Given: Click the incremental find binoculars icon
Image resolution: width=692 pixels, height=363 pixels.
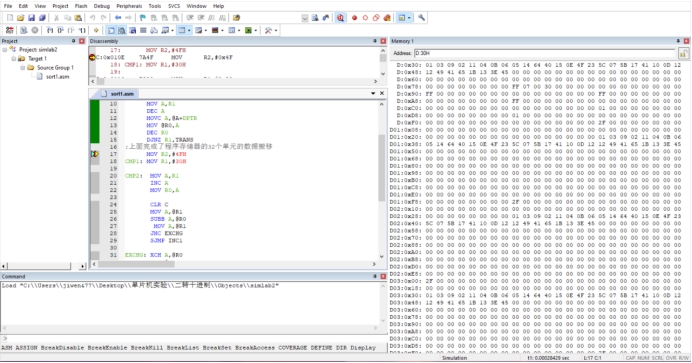Looking at the screenshot, I should pyautogui.click(x=326, y=18).
